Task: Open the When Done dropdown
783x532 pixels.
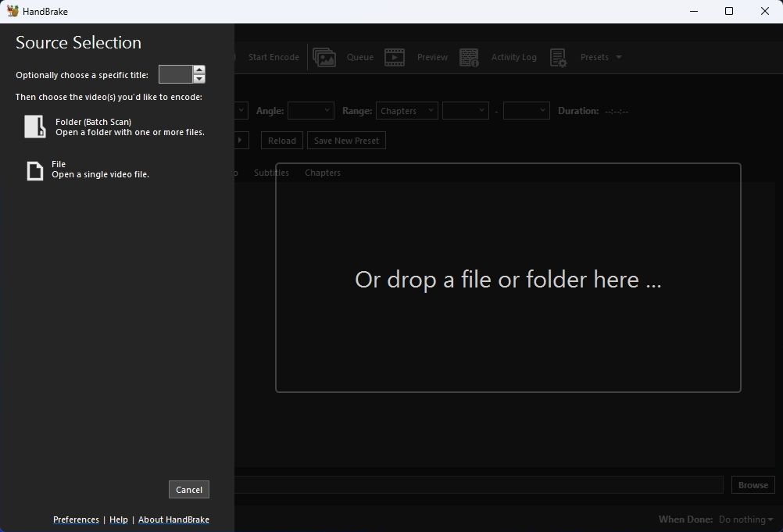Action: click(x=744, y=519)
